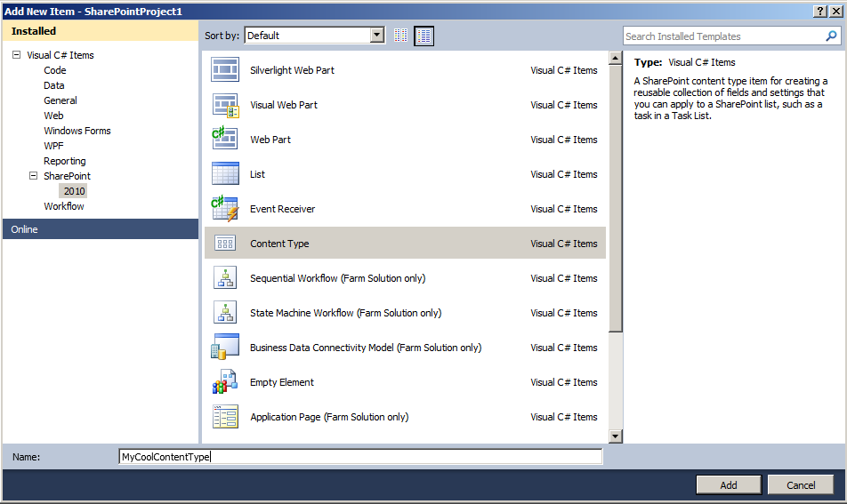Pick the State Machine Workflow icon
The height and width of the screenshot is (504, 847).
[x=225, y=312]
